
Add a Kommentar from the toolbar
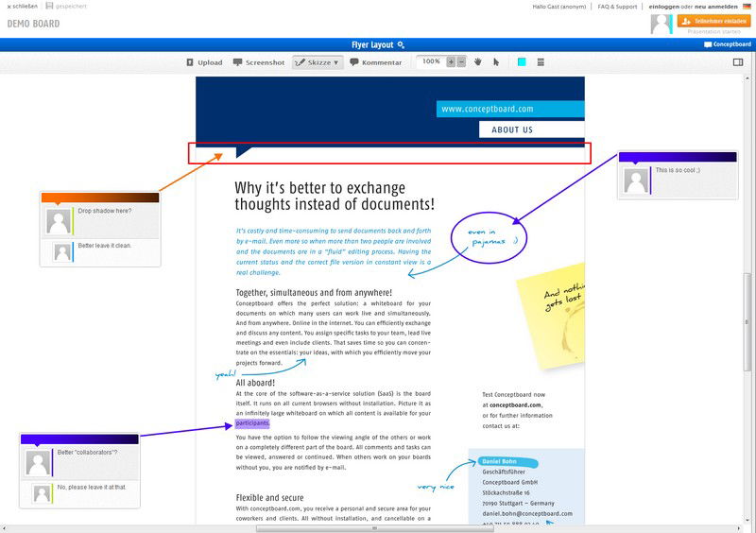(375, 62)
